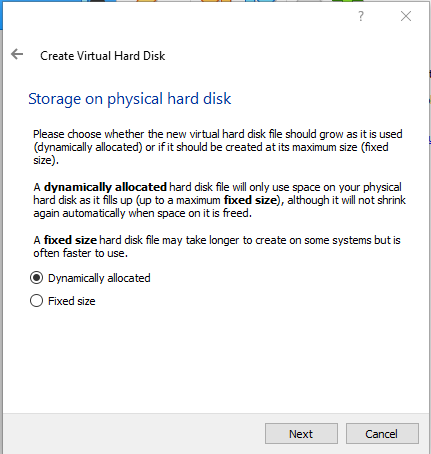Click the 'Storage on physical hard disk' heading

point(130,99)
